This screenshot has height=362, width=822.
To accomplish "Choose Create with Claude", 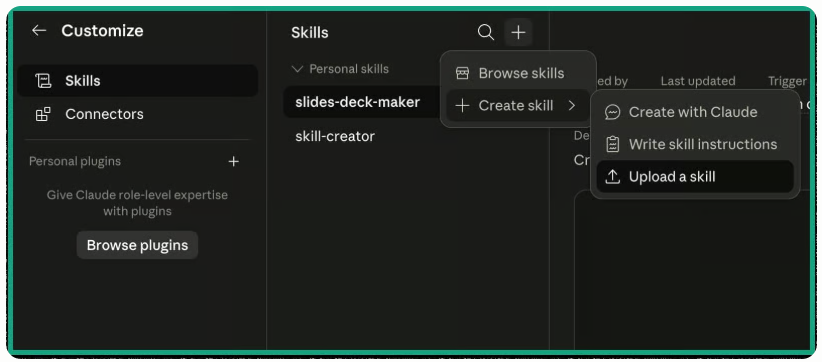I will pyautogui.click(x=695, y=112).
